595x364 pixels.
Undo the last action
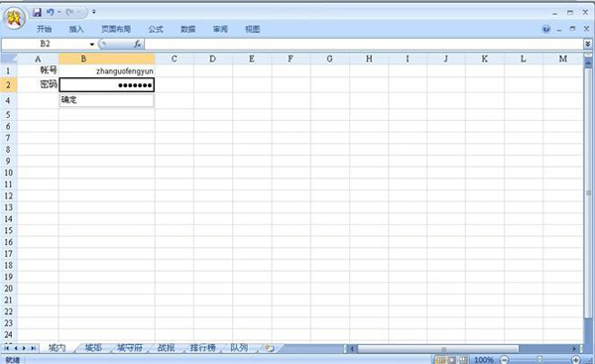click(x=51, y=13)
